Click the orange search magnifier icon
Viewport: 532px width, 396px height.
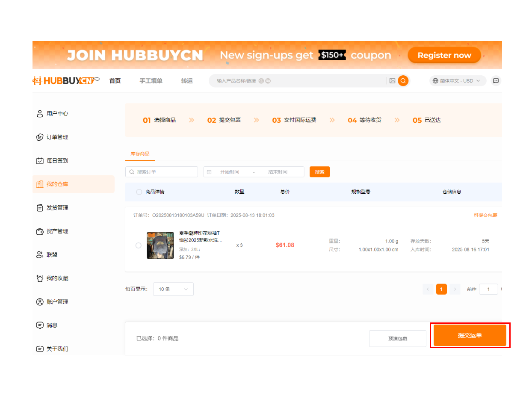coord(403,81)
